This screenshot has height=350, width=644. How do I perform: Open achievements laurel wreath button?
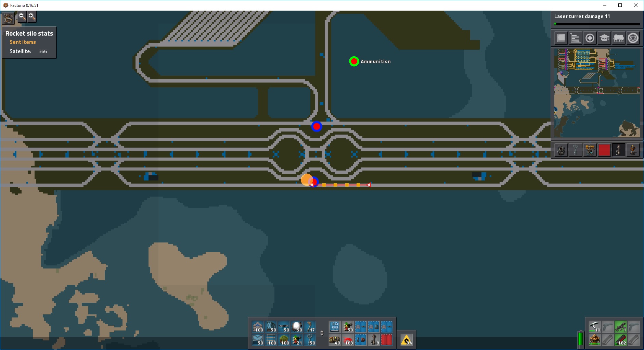(633, 38)
